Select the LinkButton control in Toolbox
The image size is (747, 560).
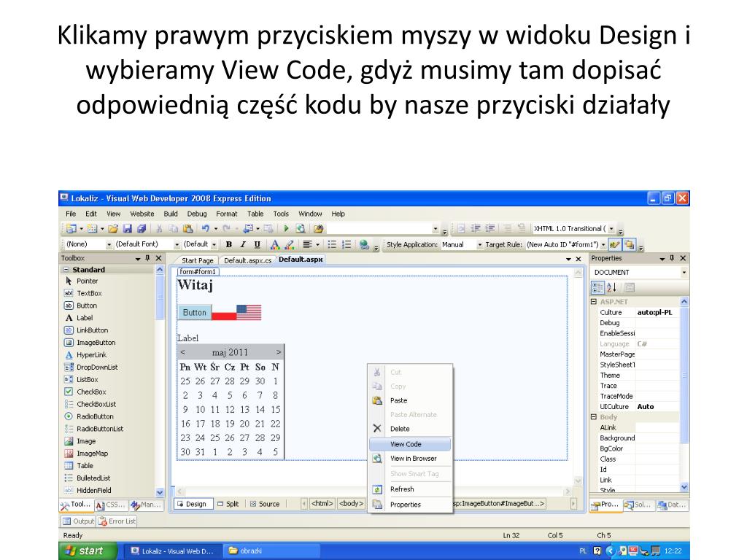pyautogui.click(x=93, y=330)
